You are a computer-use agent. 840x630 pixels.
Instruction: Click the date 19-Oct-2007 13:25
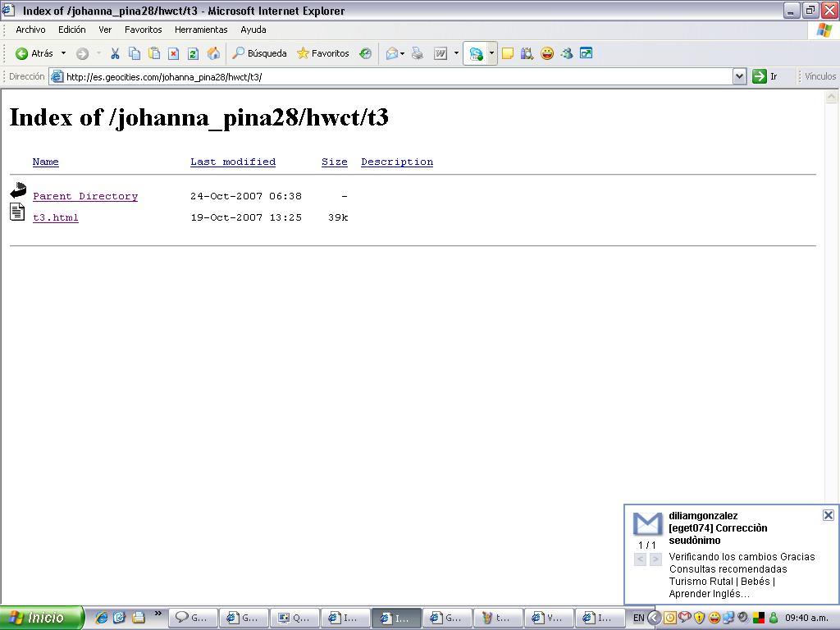tap(246, 217)
